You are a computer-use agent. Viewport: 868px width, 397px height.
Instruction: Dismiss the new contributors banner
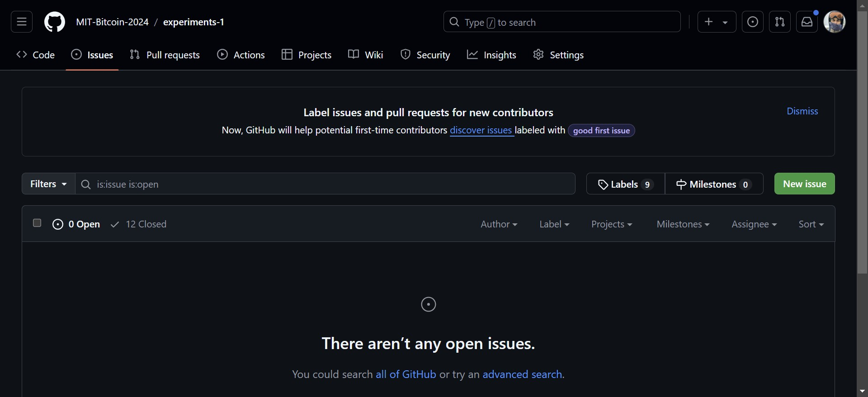(802, 111)
